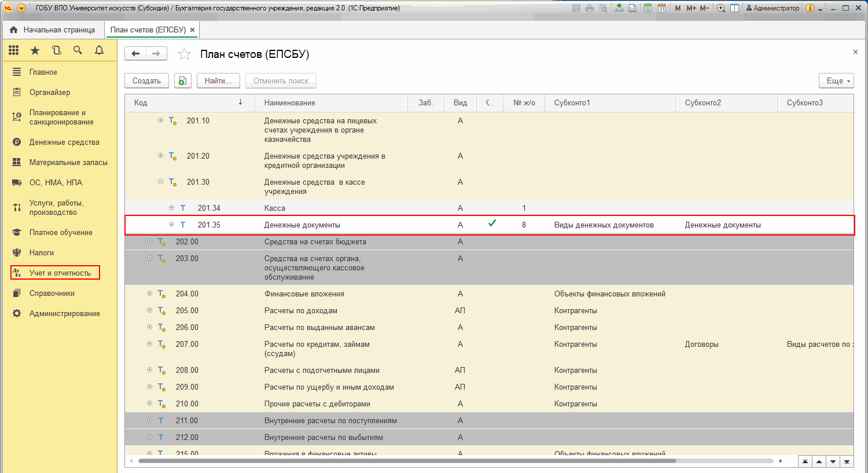Screen dimensions: 868x473
Task: Click the save diskette icon in title bar
Action: [576, 8]
